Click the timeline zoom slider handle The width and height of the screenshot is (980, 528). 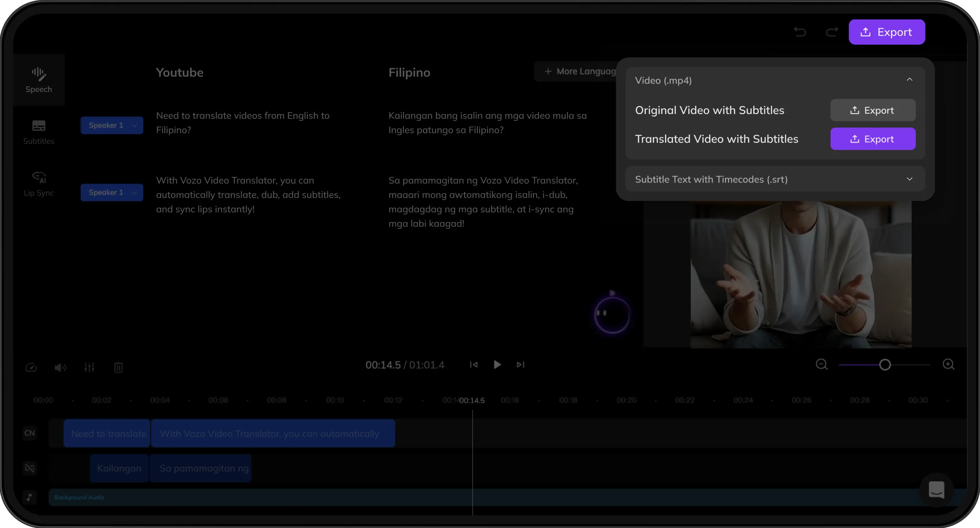[885, 365]
